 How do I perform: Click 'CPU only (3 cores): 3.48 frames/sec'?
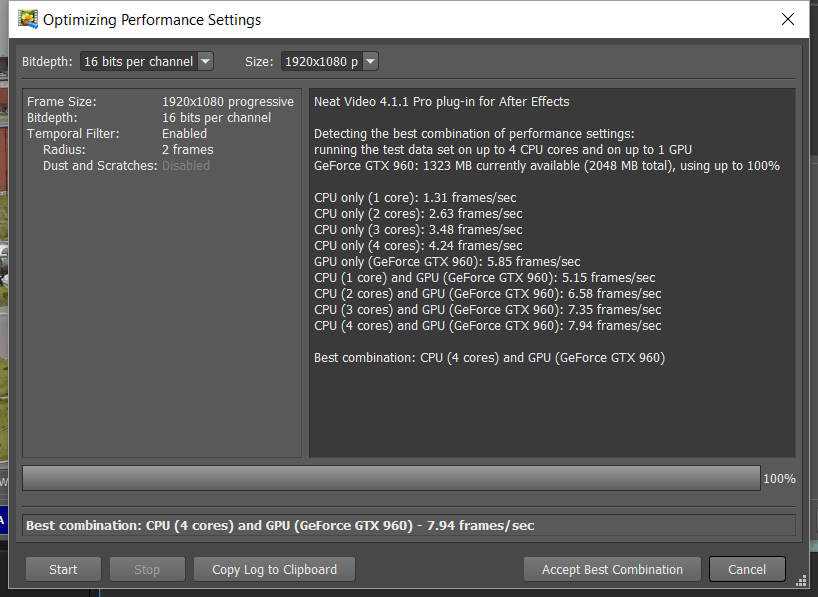pyautogui.click(x=418, y=230)
